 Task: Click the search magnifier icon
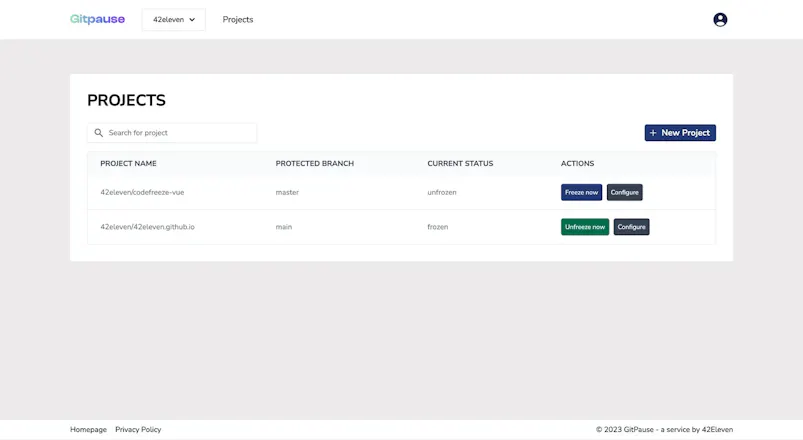click(x=99, y=133)
